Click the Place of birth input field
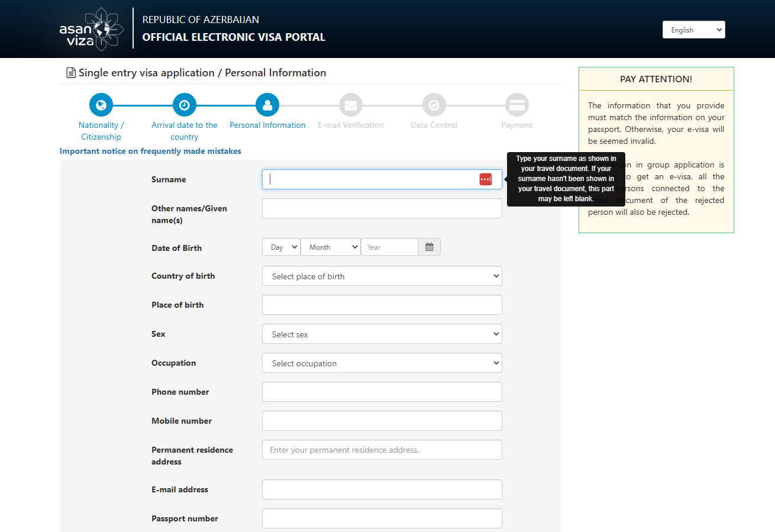This screenshot has width=775, height=532. point(382,305)
